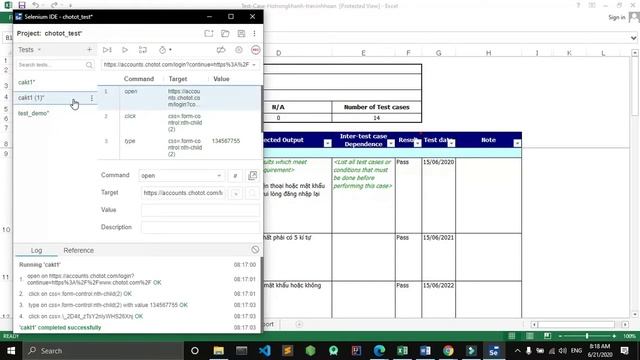Add a new test with the plus icon
This screenshot has width=640, height=360.
[x=89, y=50]
